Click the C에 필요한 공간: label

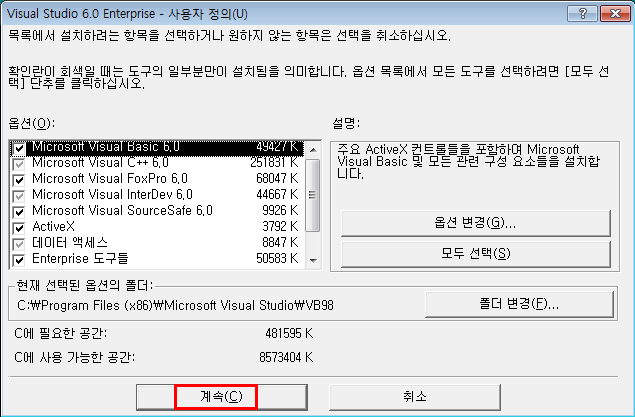click(x=61, y=334)
